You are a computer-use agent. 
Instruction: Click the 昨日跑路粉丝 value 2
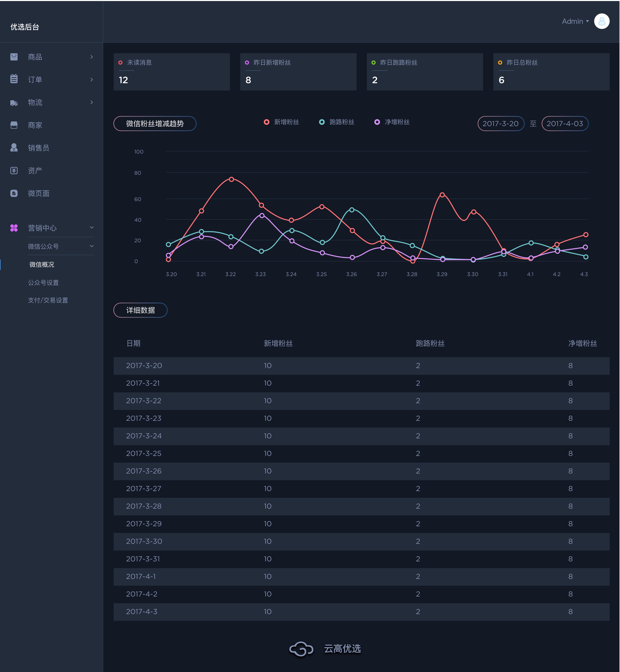(x=375, y=80)
